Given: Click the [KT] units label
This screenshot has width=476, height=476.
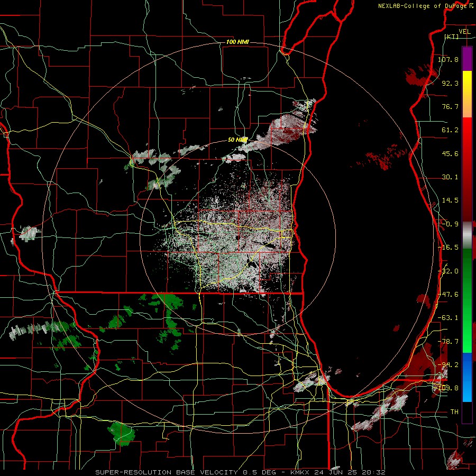Looking at the screenshot, I should pyautogui.click(x=452, y=36).
